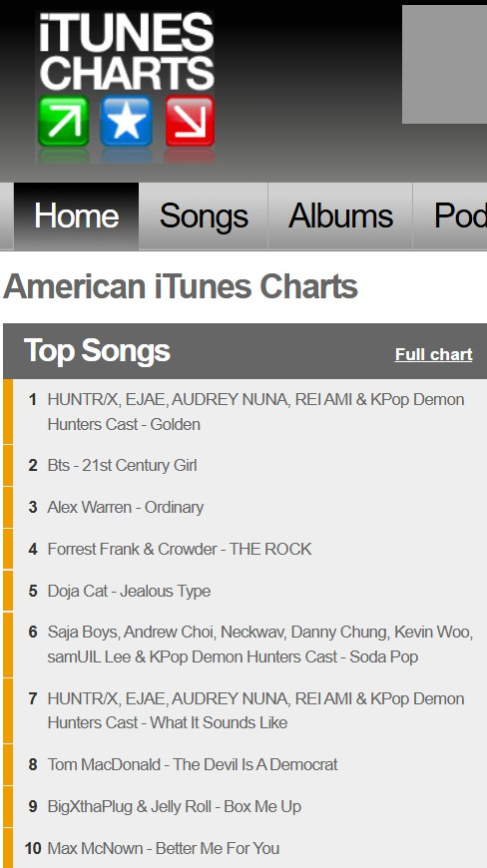Open the Full chart link
The image size is (487, 868).
click(x=433, y=354)
